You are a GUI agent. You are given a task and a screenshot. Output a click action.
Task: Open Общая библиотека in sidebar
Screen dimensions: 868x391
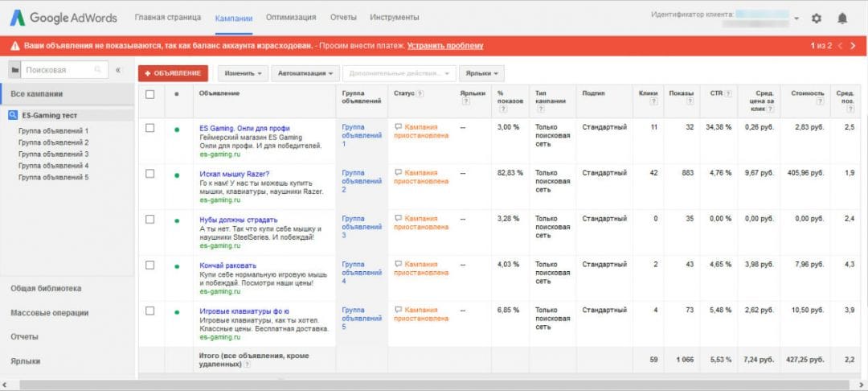46,289
